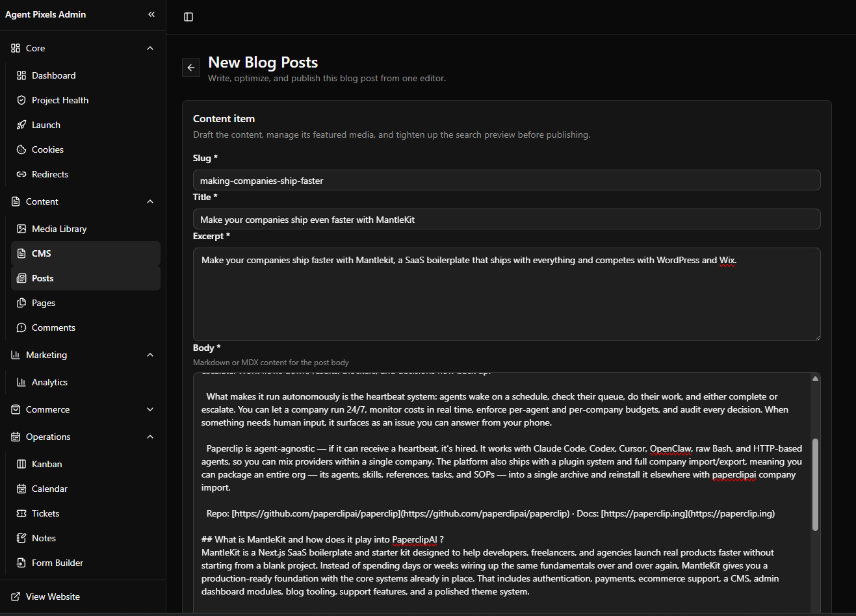856x616 pixels.
Task: Open Analytics under Marketing
Action: 86,382
